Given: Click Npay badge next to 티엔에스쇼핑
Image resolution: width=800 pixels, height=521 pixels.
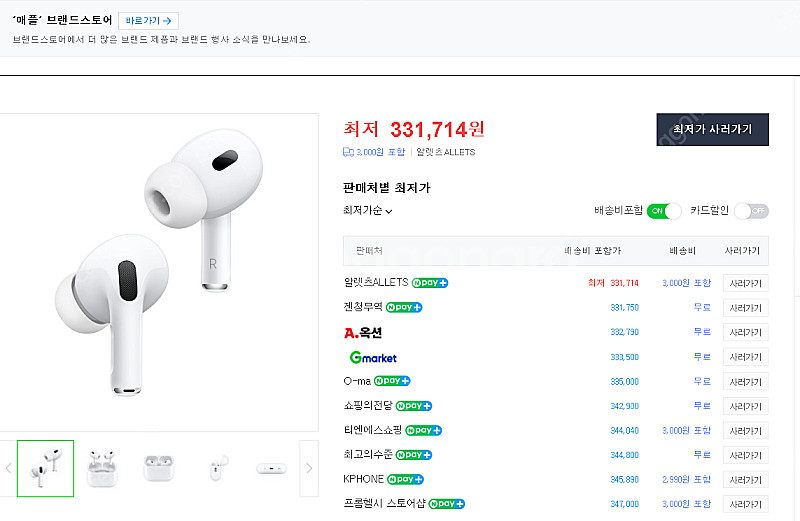Looking at the screenshot, I should pos(423,430).
